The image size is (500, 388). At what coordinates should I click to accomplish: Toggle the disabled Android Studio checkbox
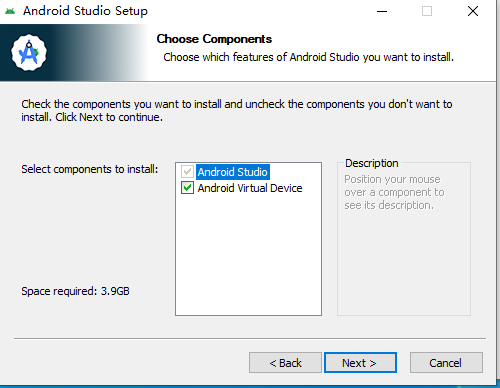[187, 172]
